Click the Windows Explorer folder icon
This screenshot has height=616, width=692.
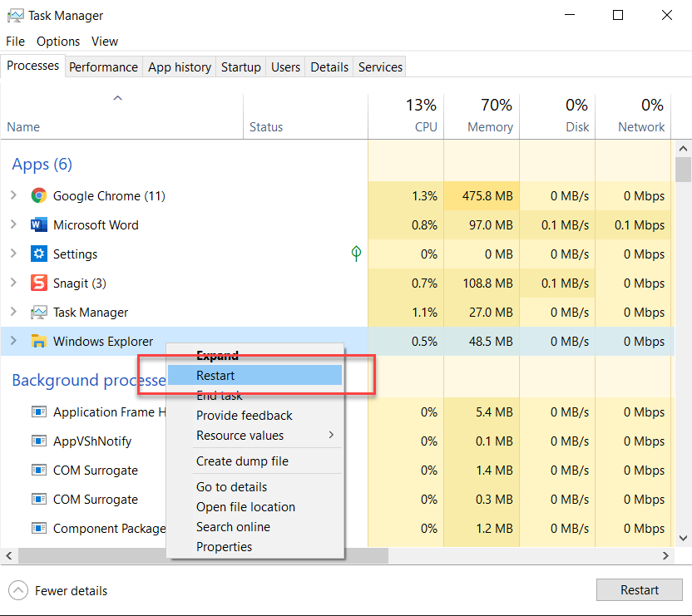click(38, 342)
